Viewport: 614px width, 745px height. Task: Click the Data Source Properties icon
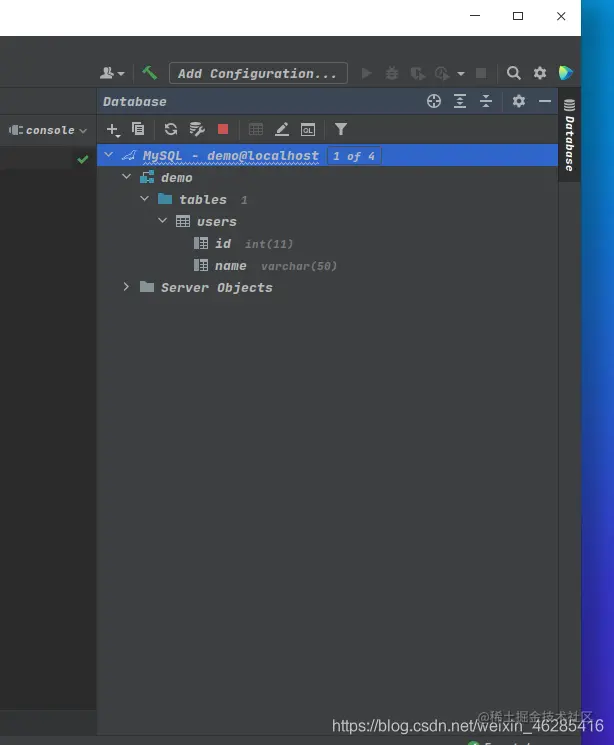197,129
